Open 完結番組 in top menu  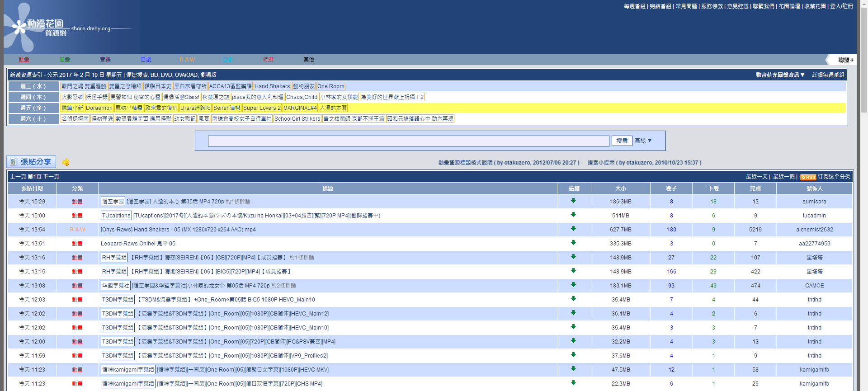pyautogui.click(x=660, y=6)
